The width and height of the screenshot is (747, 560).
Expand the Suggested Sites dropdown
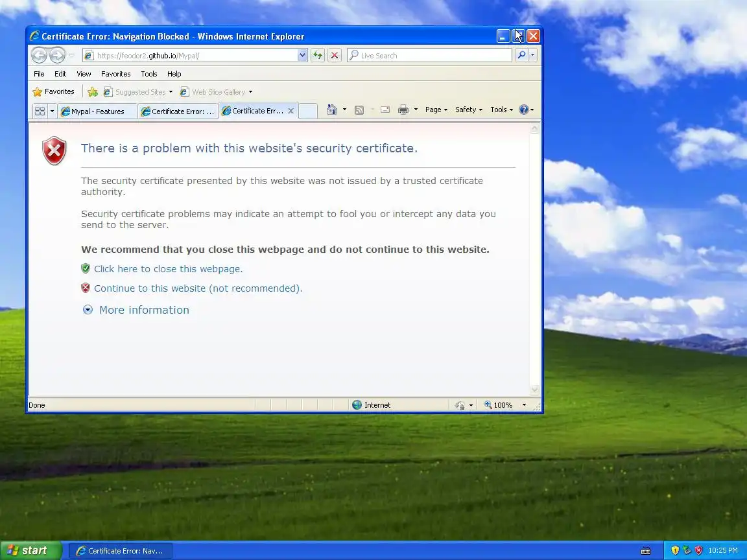pos(171,92)
